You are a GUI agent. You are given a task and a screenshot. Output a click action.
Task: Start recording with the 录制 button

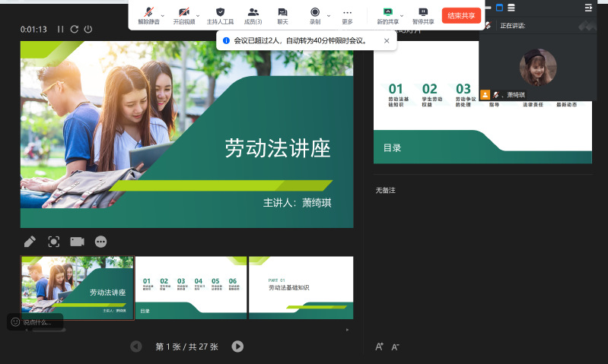[x=315, y=15]
